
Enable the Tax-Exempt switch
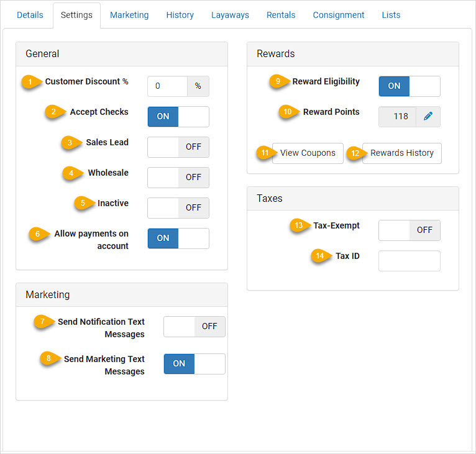click(x=410, y=230)
